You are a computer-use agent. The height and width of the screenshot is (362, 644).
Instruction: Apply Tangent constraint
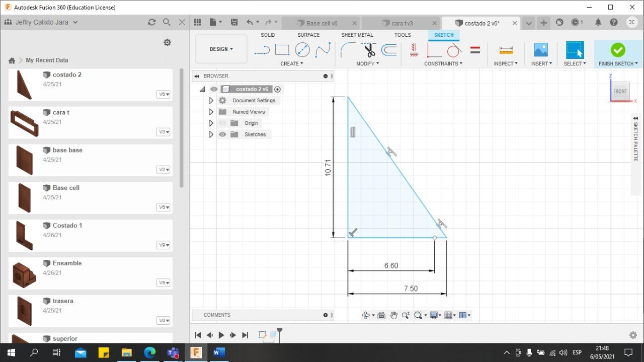454,50
